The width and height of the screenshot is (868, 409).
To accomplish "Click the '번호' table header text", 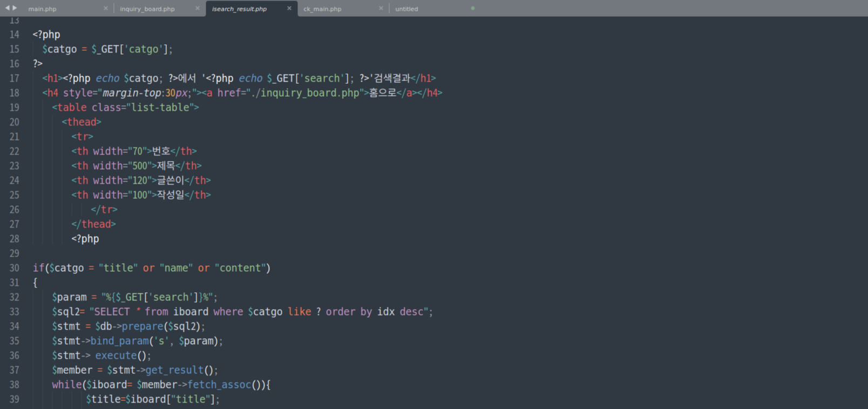I will (x=161, y=151).
